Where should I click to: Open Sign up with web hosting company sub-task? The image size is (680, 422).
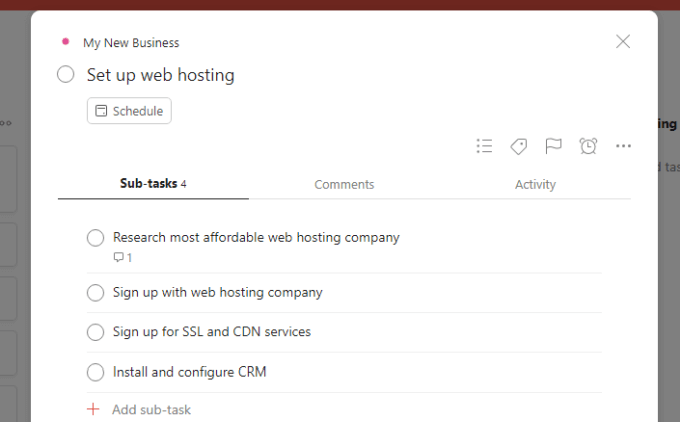pos(218,293)
